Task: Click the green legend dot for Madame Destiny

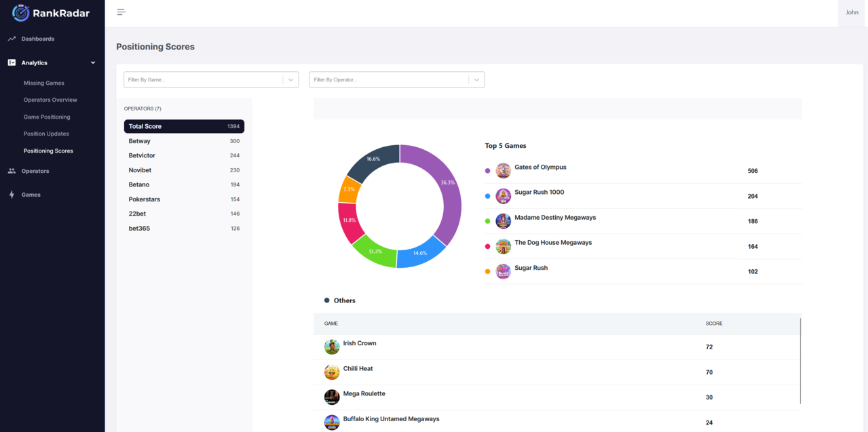Action: coord(487,221)
